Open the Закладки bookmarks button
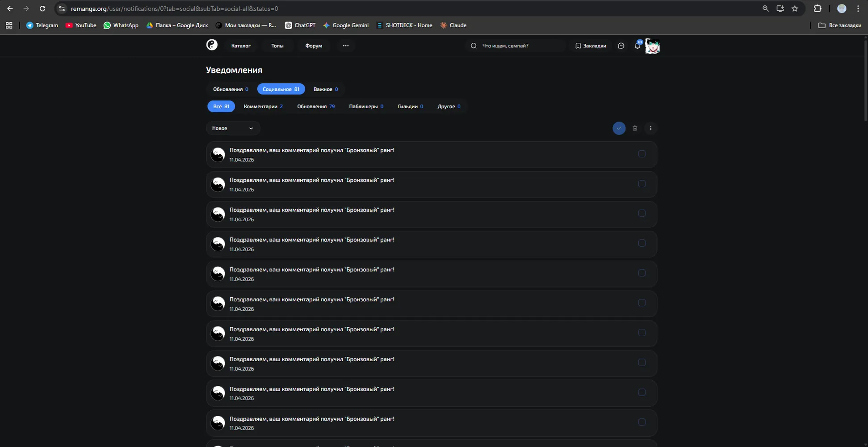This screenshot has height=447, width=868. [591, 46]
